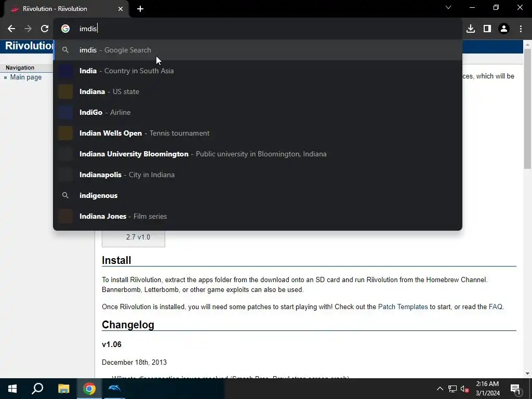
Task: Click the Google icon in the address bar
Action: click(65, 29)
